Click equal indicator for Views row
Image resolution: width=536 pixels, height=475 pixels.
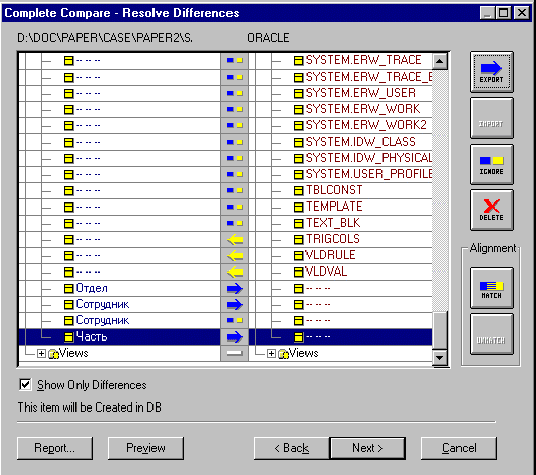tap(234, 353)
